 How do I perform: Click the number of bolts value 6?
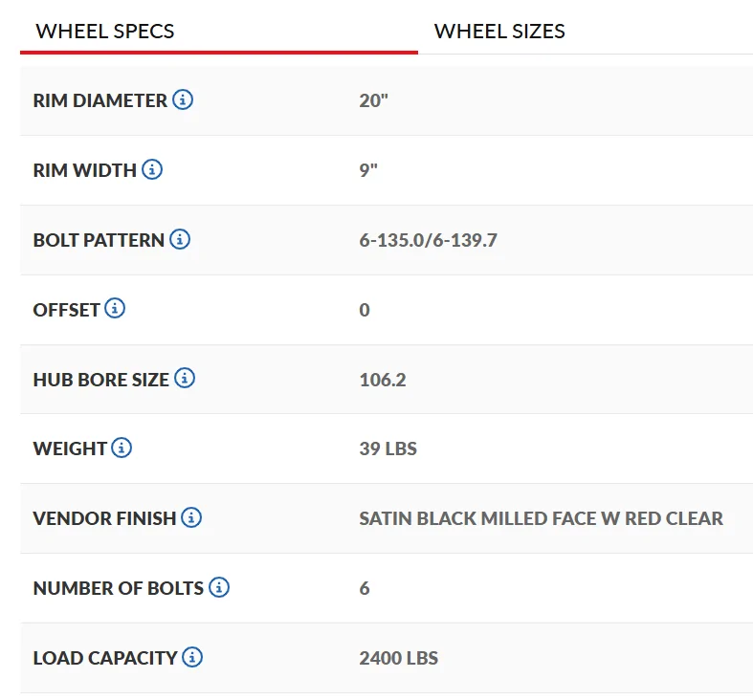365,588
